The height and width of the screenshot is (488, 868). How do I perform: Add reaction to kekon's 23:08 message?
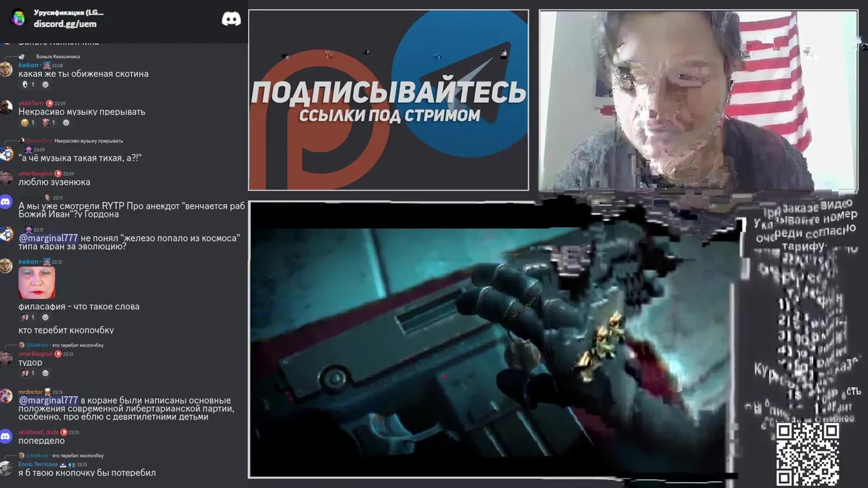click(x=45, y=85)
